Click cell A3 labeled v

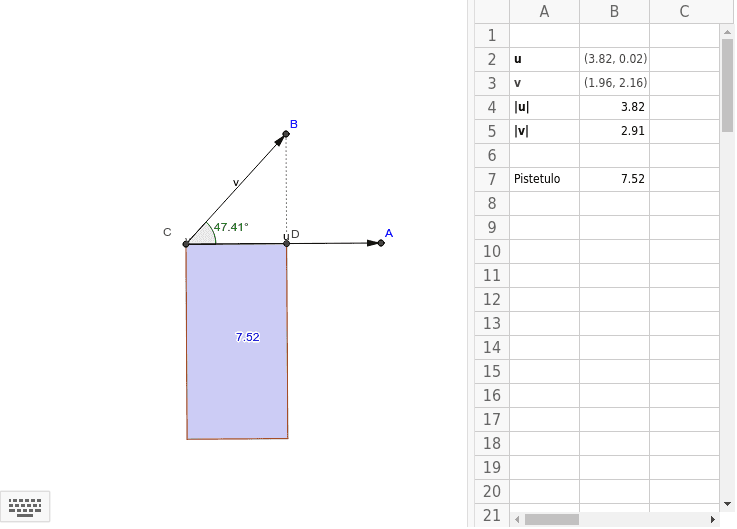point(544,83)
